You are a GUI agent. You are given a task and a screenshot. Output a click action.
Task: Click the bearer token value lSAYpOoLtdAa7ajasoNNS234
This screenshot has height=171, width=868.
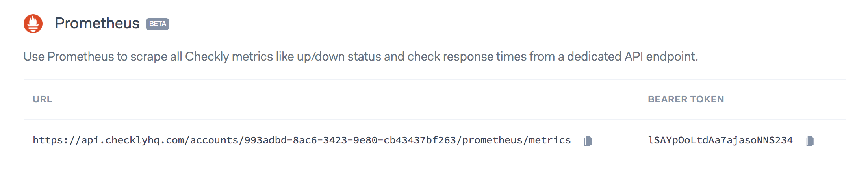tap(720, 140)
